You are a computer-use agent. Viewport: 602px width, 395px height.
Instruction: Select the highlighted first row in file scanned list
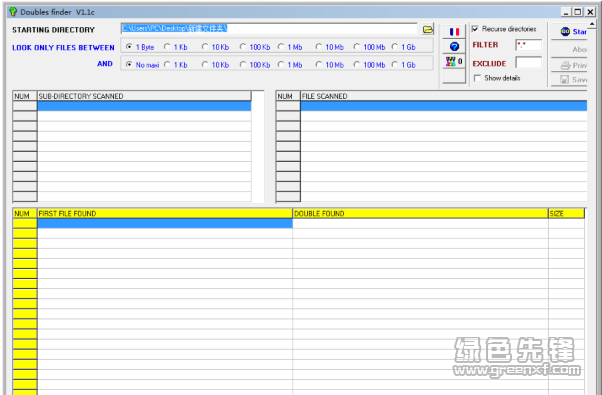(444, 106)
